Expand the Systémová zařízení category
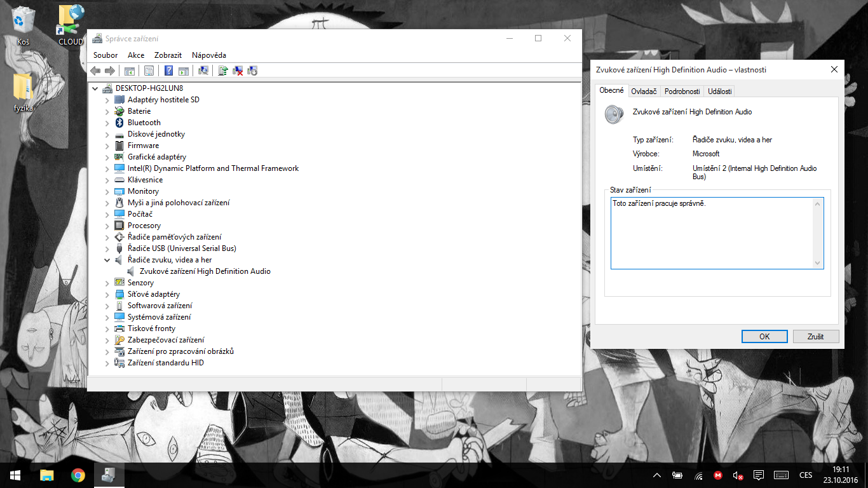 click(107, 317)
